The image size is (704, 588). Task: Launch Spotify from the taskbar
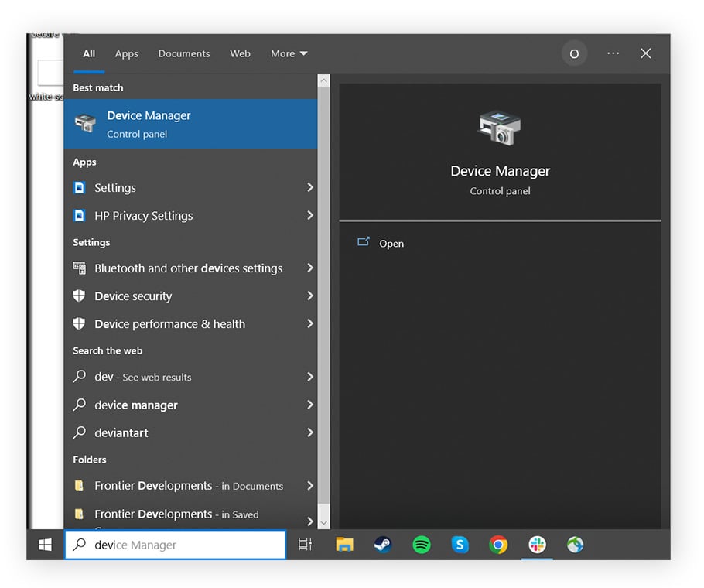click(421, 545)
